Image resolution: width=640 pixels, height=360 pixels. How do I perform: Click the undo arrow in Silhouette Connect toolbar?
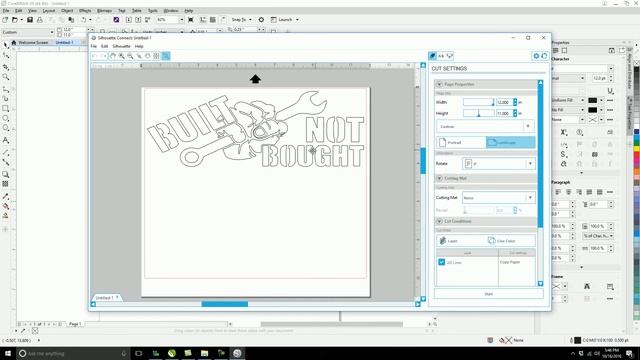click(95, 56)
